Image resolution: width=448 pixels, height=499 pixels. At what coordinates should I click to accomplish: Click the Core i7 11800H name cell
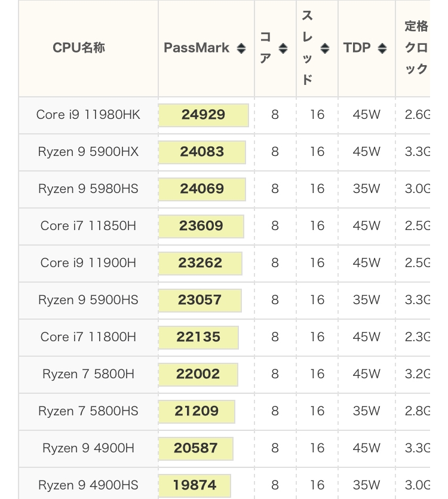tap(88, 337)
